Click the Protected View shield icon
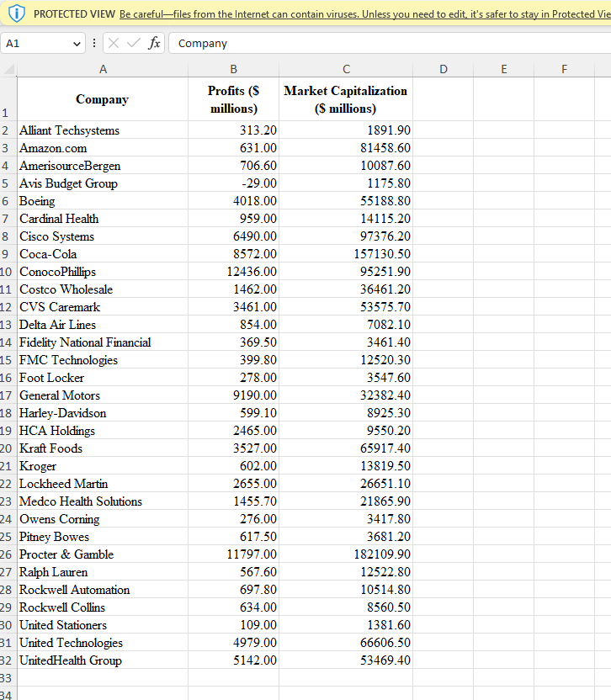Image resolution: width=611 pixels, height=700 pixels. click(17, 13)
